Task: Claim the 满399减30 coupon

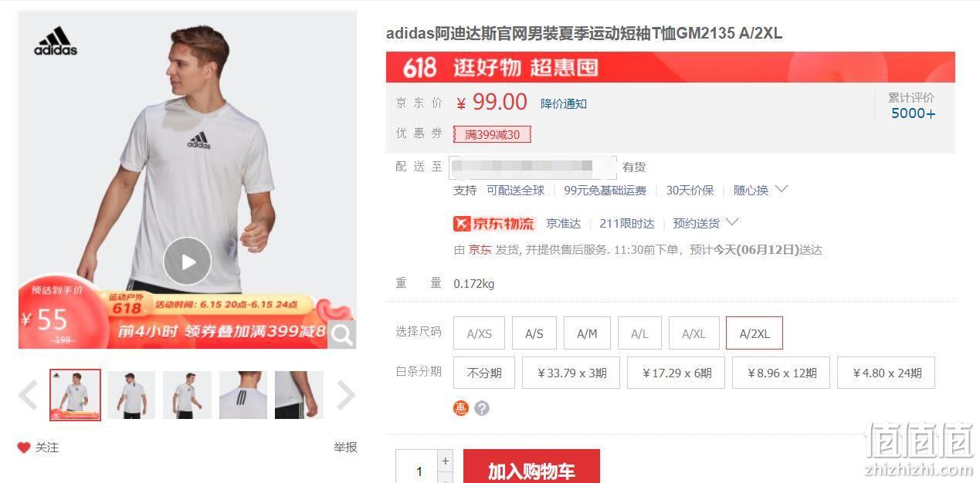Action: pyautogui.click(x=492, y=134)
